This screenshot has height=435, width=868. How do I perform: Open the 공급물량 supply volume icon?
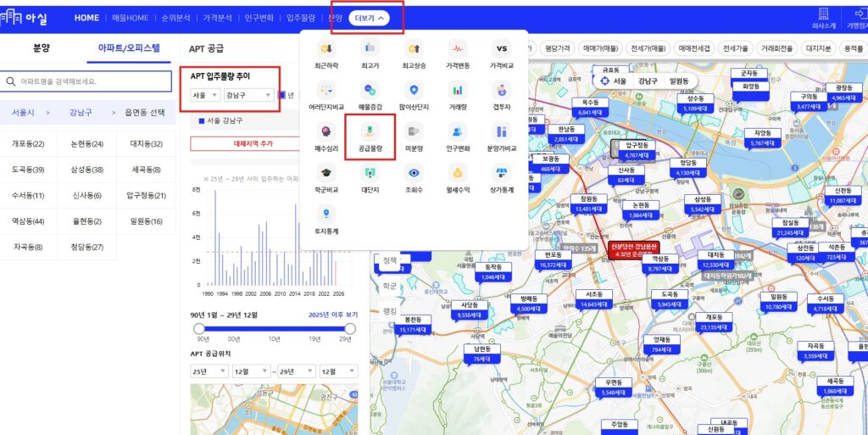[370, 132]
